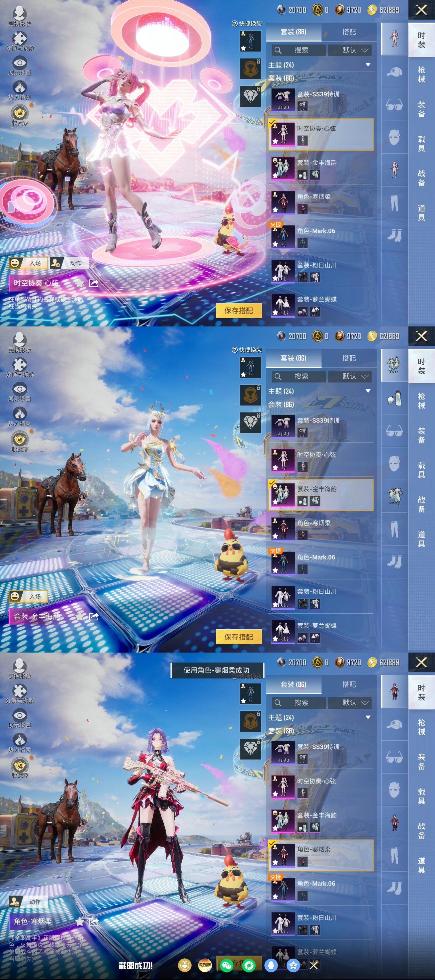The image size is (435, 980).
Task: Select 套装-粉日山川 in the middle screenshot list
Action: click(321, 597)
